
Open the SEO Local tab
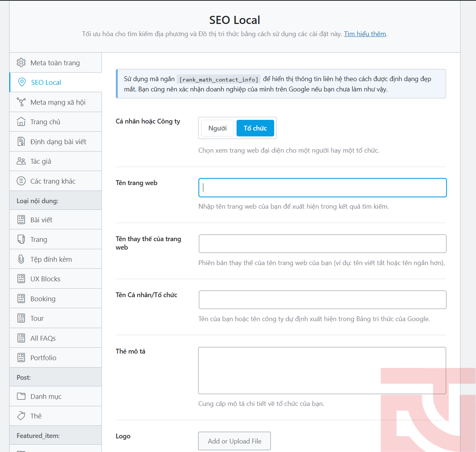(55, 82)
